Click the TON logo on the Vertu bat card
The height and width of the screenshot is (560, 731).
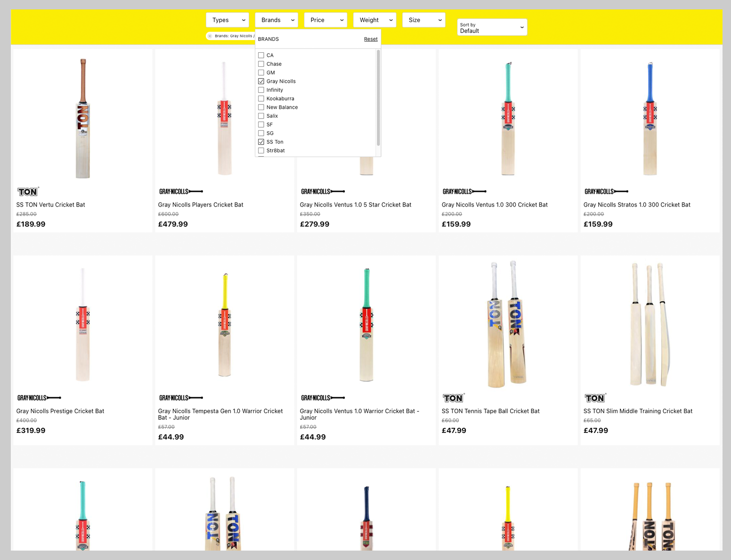[x=28, y=192]
